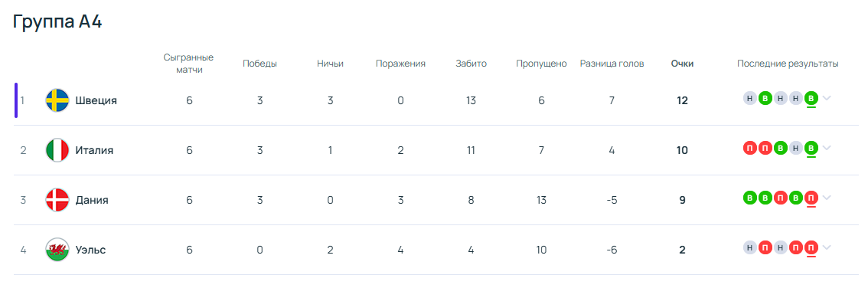Select Italy's first red П result badge
This screenshot has height=288, width=868.
coord(749,148)
